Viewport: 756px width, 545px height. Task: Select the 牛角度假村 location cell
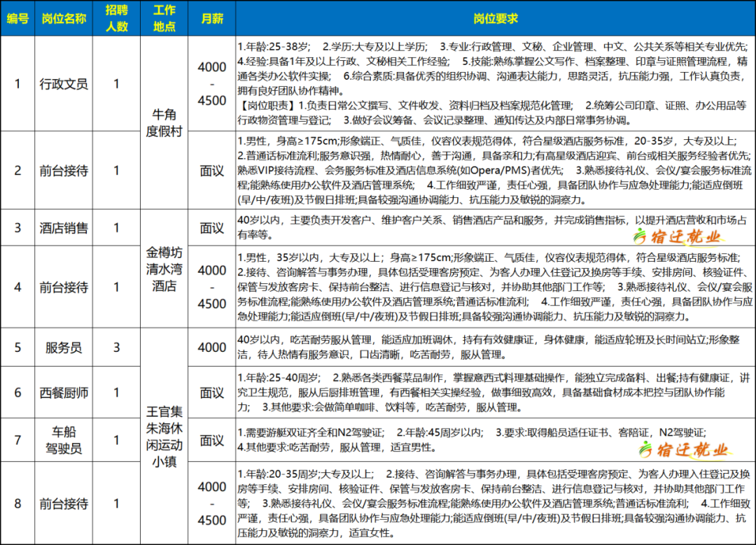164,123
